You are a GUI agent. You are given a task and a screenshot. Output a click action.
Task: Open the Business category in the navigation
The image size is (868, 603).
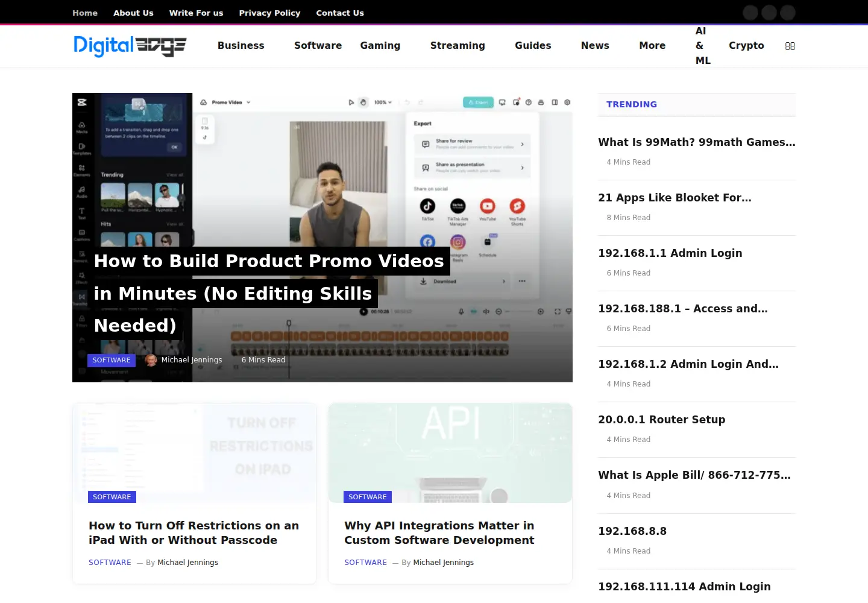coord(241,45)
